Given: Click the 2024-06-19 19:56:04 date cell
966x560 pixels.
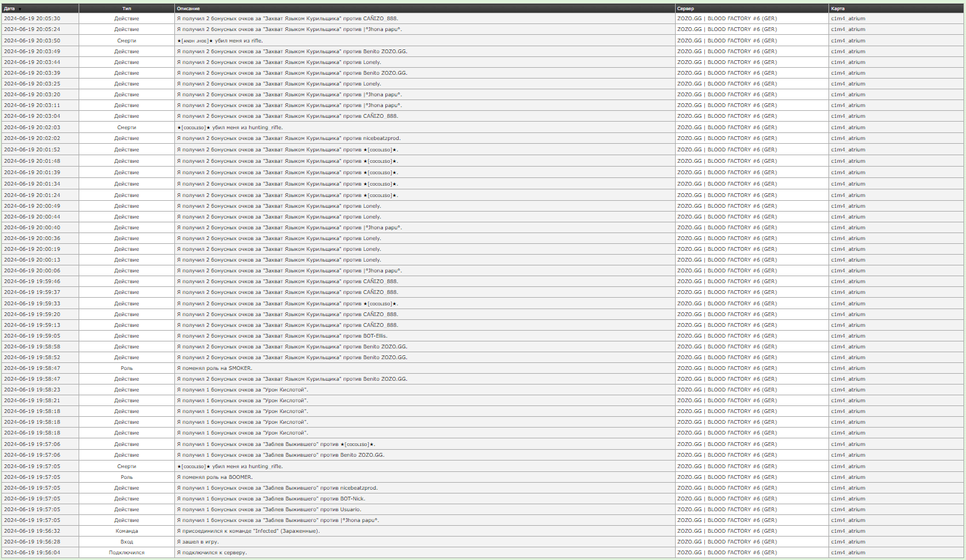Looking at the screenshot, I should (x=32, y=552).
